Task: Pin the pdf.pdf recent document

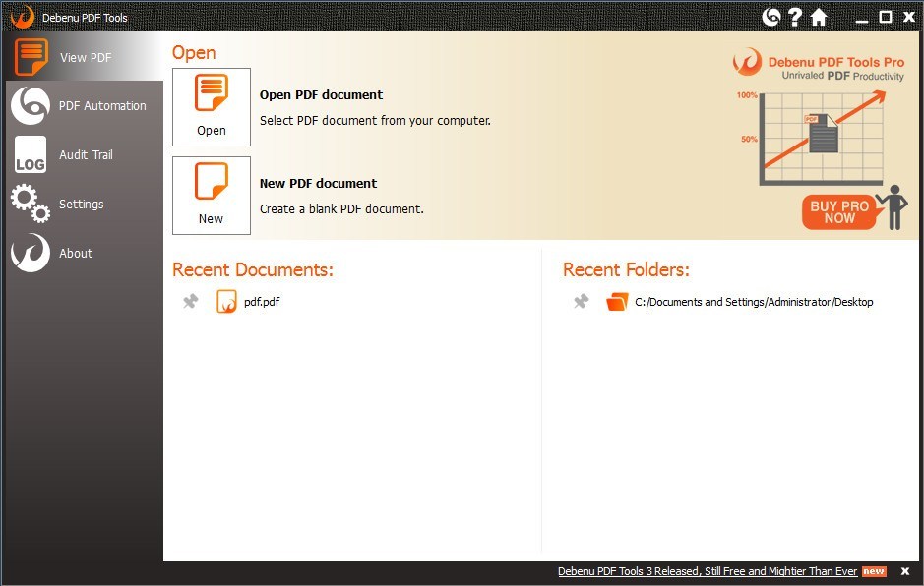Action: [190, 302]
